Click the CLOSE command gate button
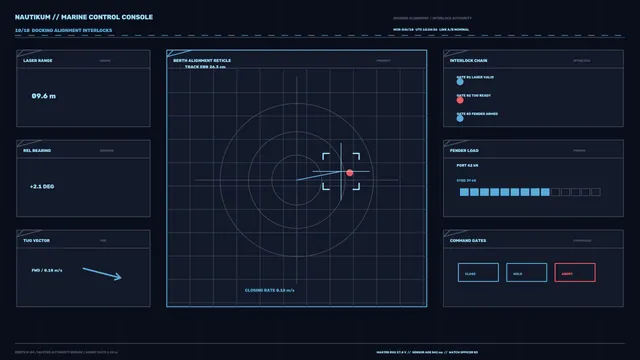This screenshot has height=360, width=640. 478,272
